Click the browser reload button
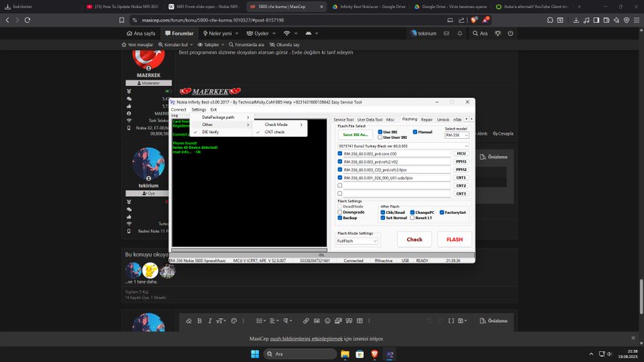Screen dimensions: 644x362 [27, 20]
